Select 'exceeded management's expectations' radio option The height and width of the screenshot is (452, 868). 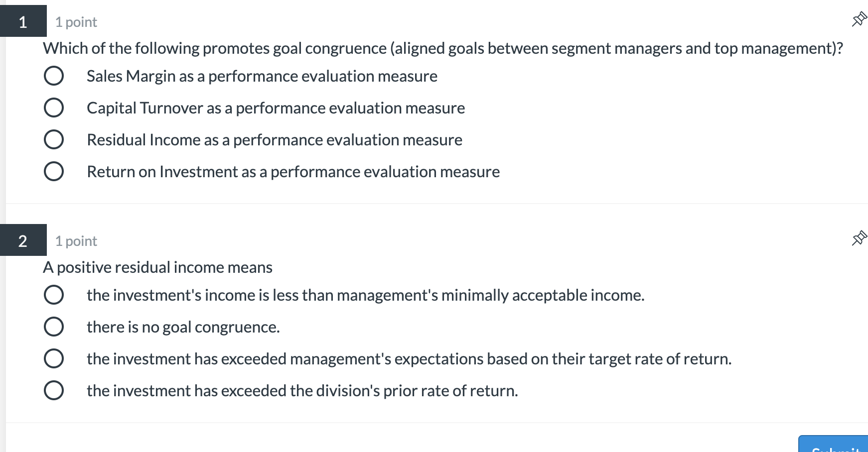(x=54, y=358)
